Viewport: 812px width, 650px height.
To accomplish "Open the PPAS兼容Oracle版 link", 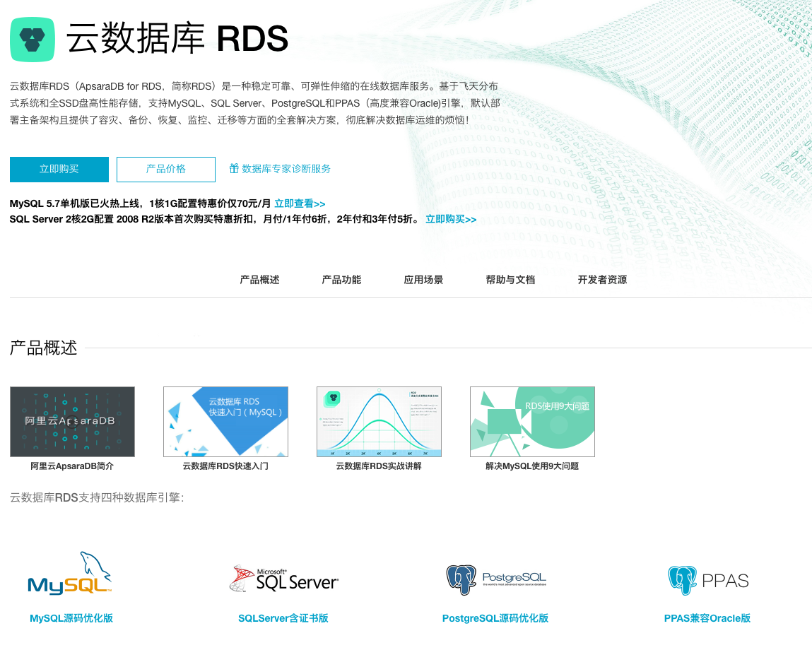I will 707,617.
